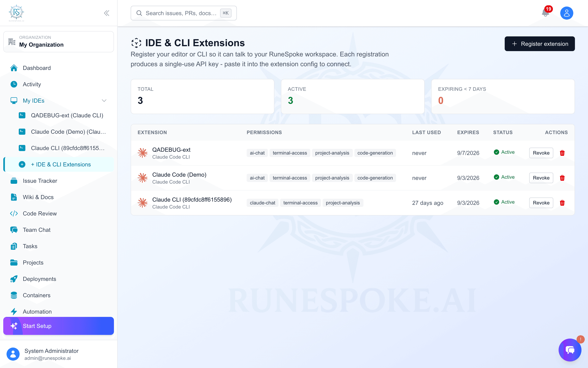Navigate to Issue Tracker

pyautogui.click(x=59, y=181)
